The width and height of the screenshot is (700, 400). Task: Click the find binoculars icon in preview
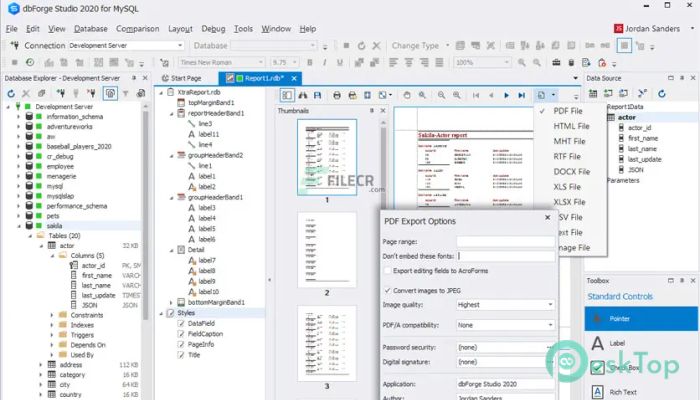pyautogui.click(x=303, y=95)
